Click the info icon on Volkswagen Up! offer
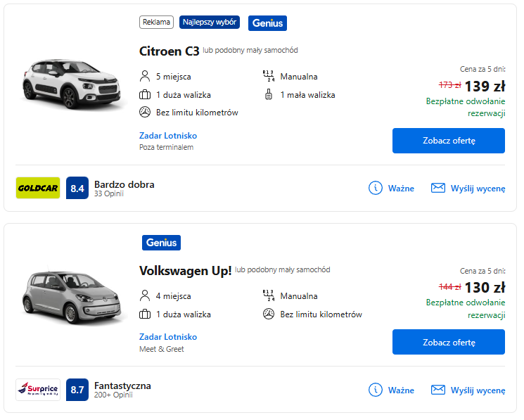524x420 pixels. 376,390
